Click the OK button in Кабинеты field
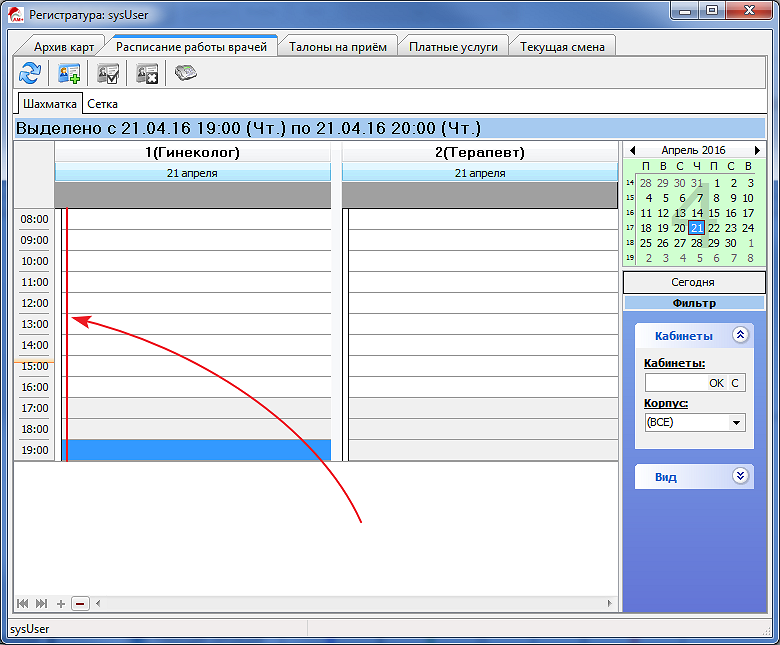Screen dimensions: 780x645 pyautogui.click(x=716, y=383)
